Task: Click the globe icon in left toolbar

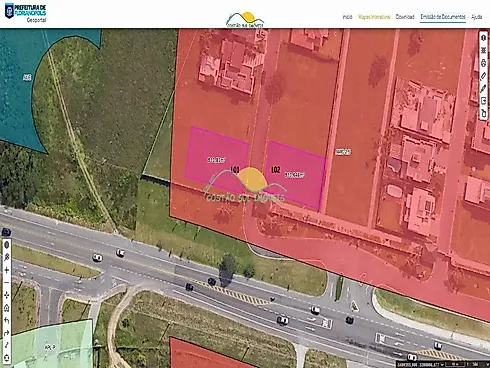Action: (6, 245)
